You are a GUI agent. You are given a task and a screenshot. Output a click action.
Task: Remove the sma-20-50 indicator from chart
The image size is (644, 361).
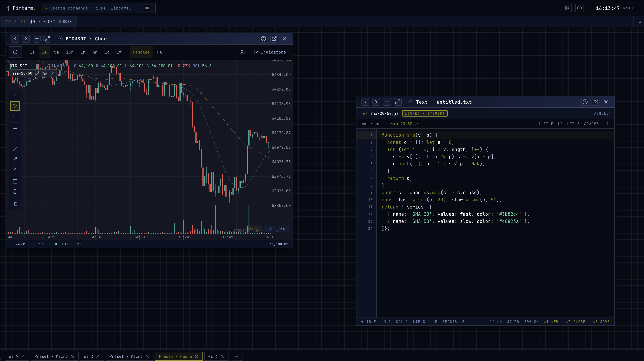53,73
